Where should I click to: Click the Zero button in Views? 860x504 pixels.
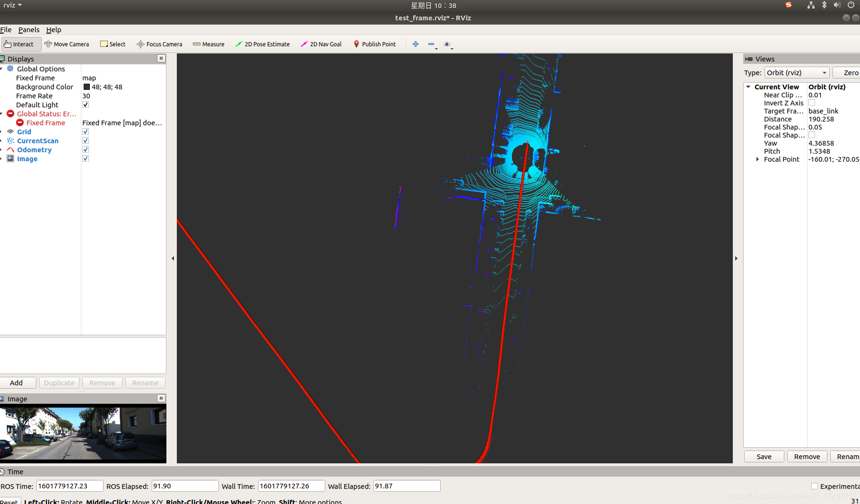(848, 73)
